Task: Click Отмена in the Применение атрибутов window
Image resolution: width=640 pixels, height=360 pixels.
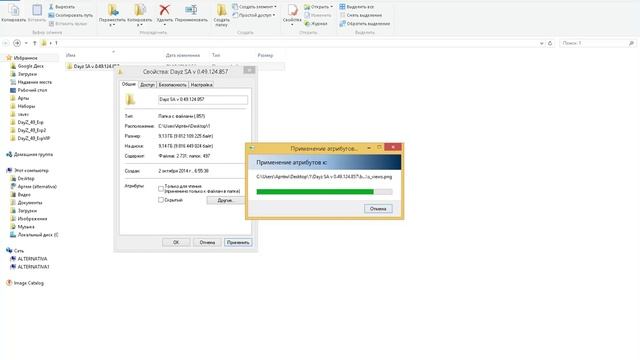Action: [378, 209]
